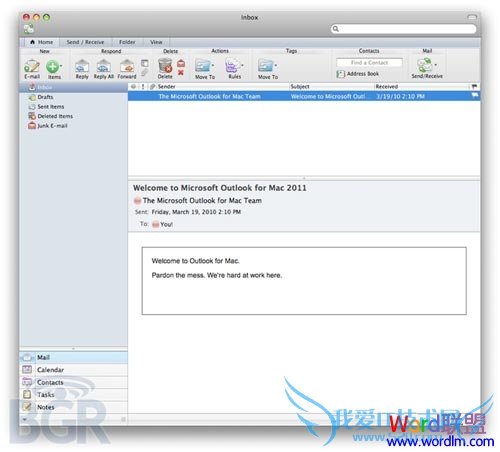
Task: Expand the Rules dropdown arrow
Action: coord(242,65)
